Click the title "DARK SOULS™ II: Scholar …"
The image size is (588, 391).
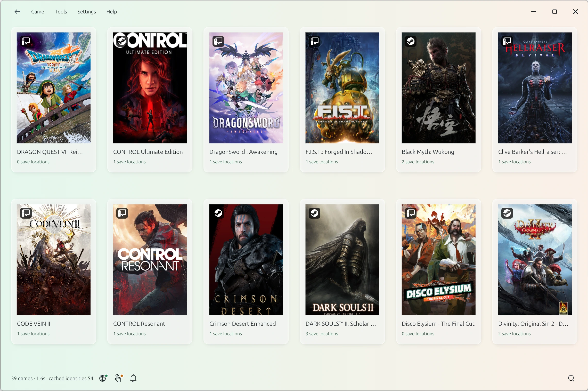tap(341, 324)
